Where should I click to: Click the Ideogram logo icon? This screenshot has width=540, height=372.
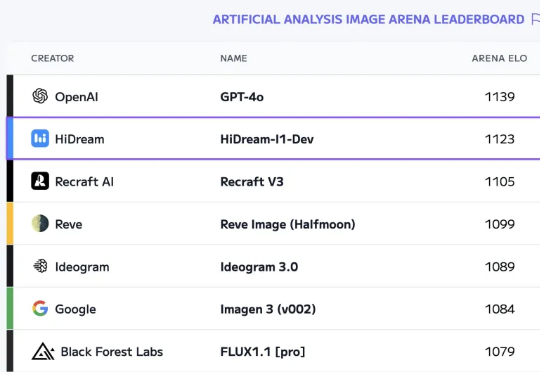(x=40, y=266)
